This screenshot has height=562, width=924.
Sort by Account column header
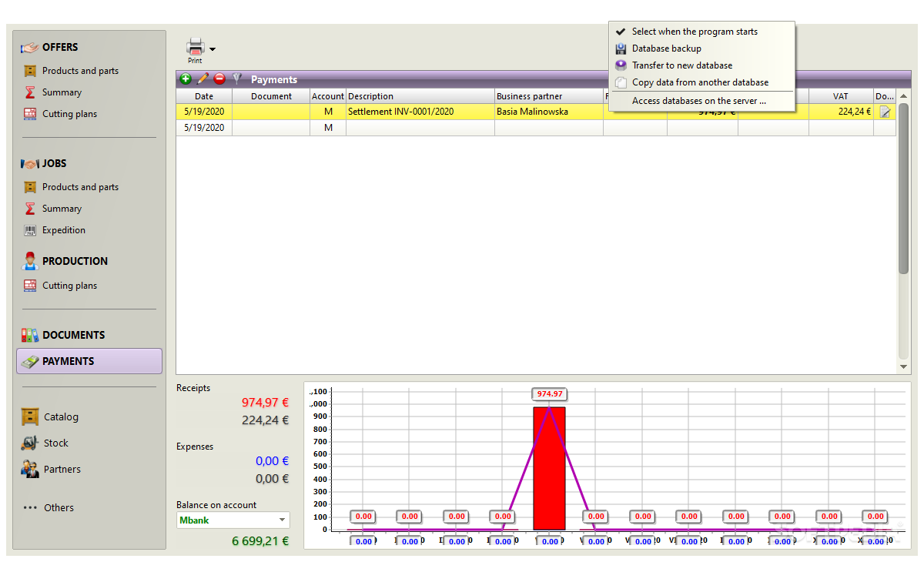tap(328, 96)
